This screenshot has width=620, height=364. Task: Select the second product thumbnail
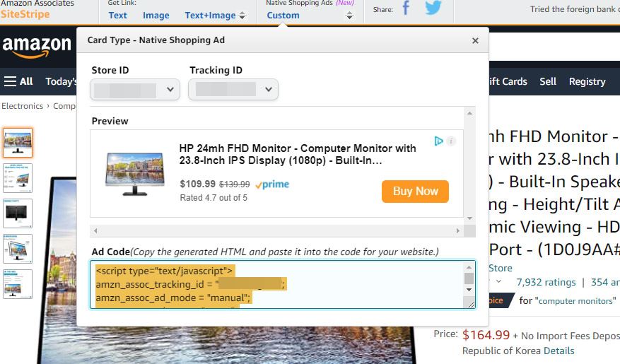point(18,178)
